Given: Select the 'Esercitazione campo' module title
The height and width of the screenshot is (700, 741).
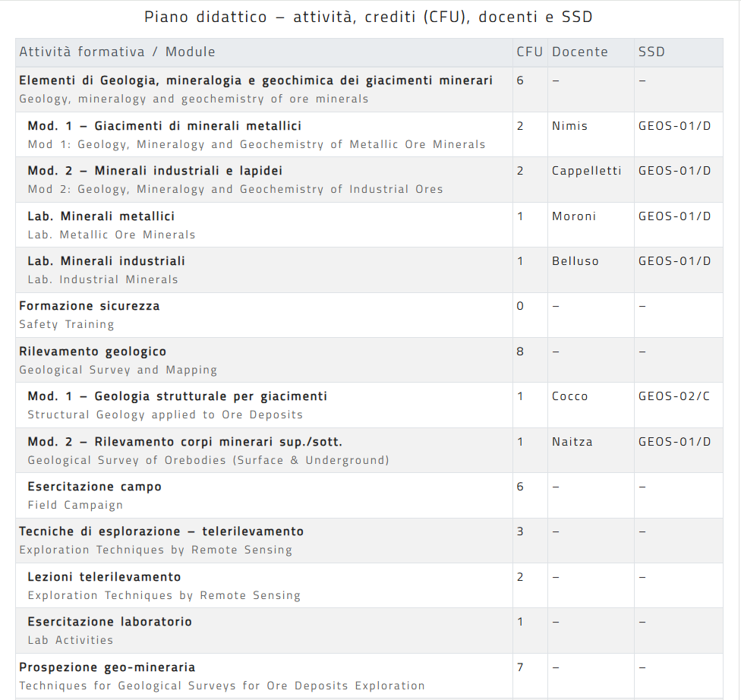Looking at the screenshot, I should click(x=95, y=487).
